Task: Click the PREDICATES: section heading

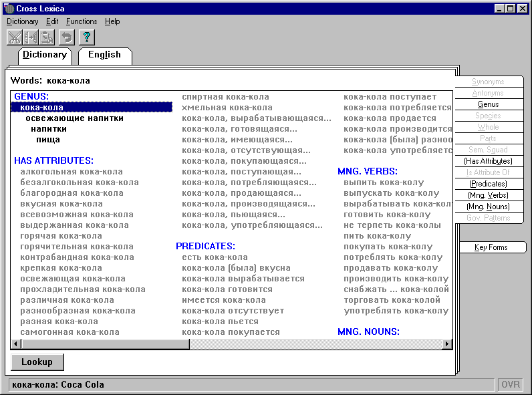Action: tap(205, 246)
